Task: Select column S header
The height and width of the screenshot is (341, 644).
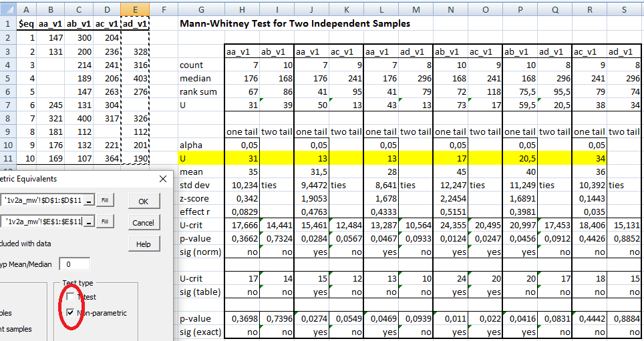Action: (x=624, y=9)
